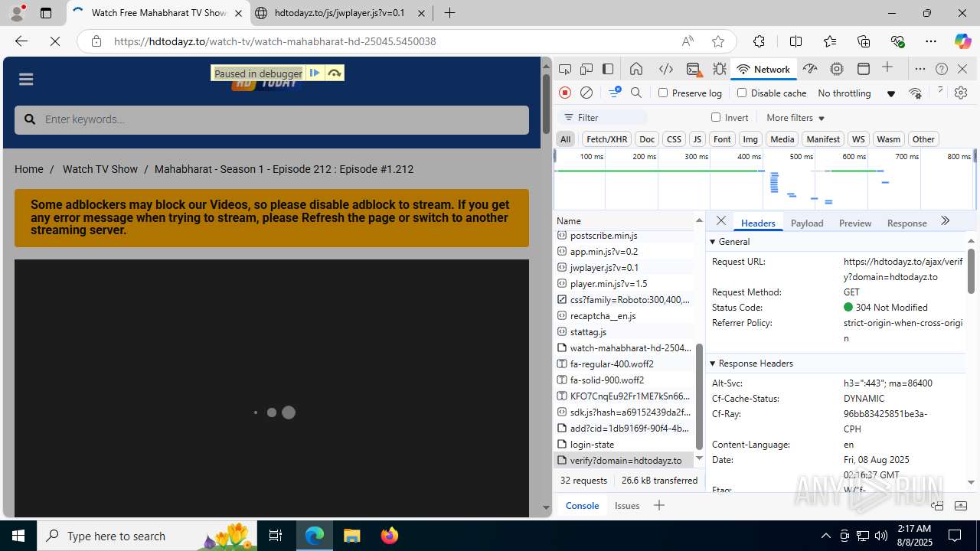This screenshot has height=551, width=980.
Task: Click the network overview timeline
Action: (x=763, y=178)
